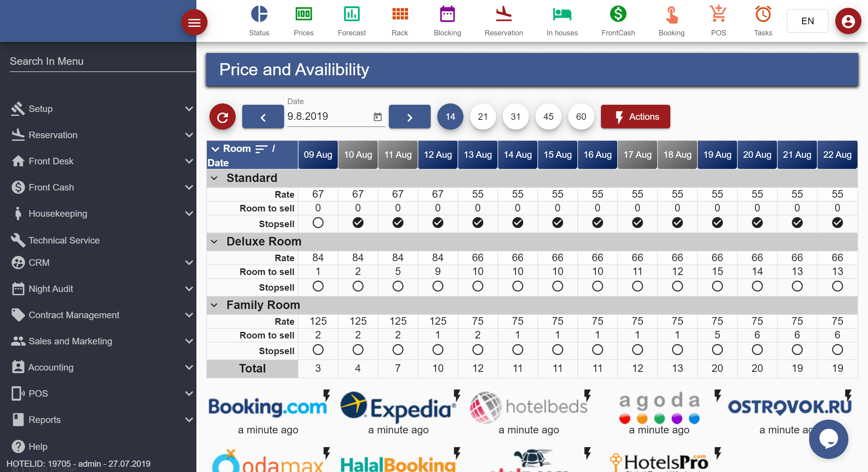Enable Family Room stopsell for 11 Aug

(398, 350)
